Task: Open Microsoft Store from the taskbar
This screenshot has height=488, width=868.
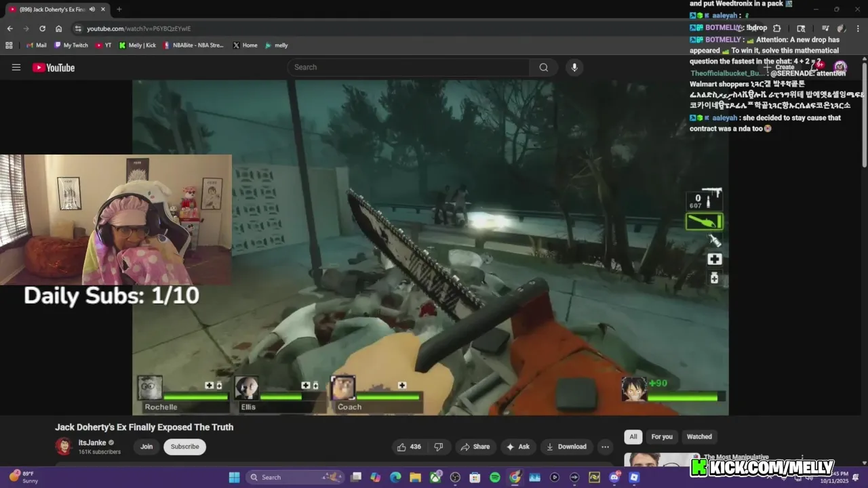Action: pyautogui.click(x=475, y=477)
